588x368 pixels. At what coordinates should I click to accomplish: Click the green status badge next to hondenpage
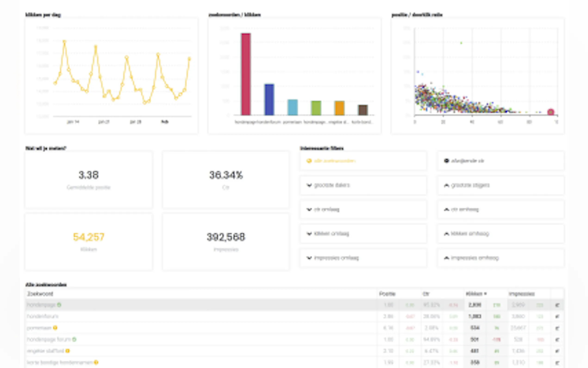click(x=59, y=305)
